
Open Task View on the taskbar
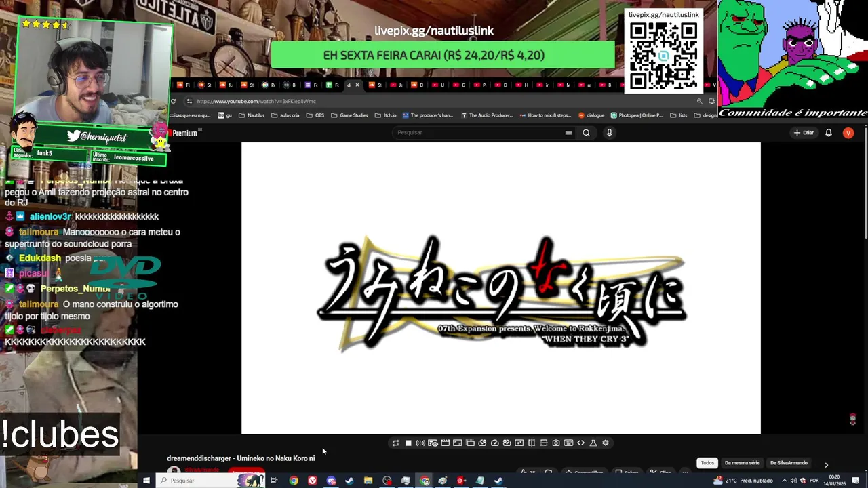(x=274, y=481)
